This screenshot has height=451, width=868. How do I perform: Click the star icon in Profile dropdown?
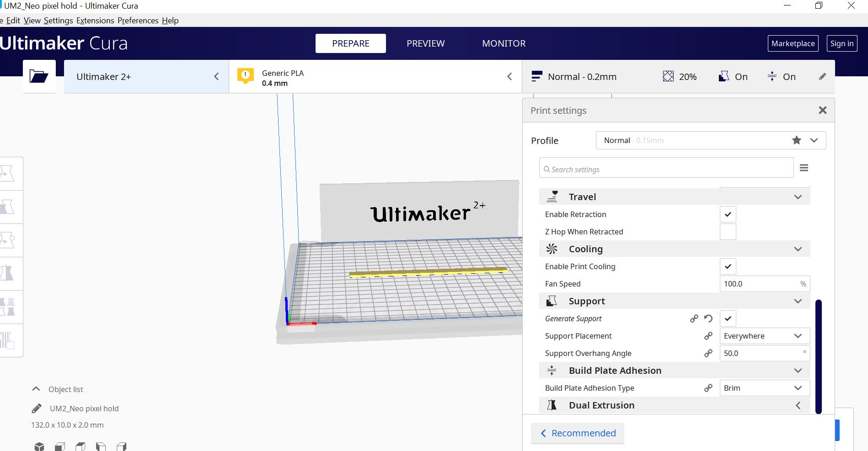coord(797,140)
